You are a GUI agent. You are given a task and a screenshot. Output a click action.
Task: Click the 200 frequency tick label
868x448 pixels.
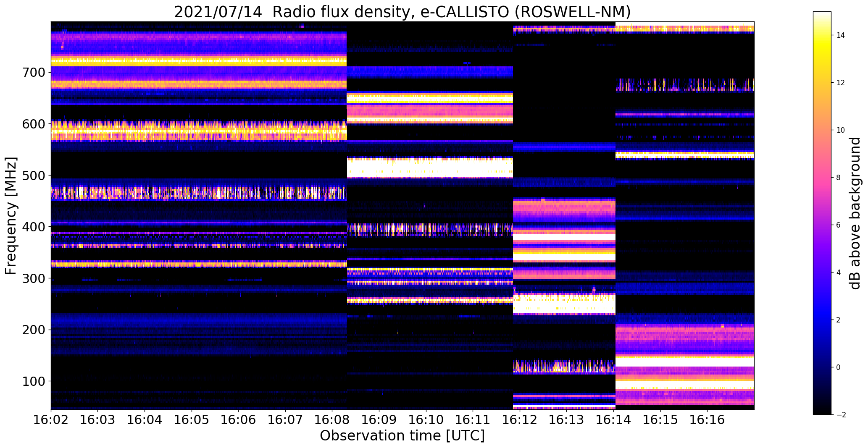(x=33, y=330)
